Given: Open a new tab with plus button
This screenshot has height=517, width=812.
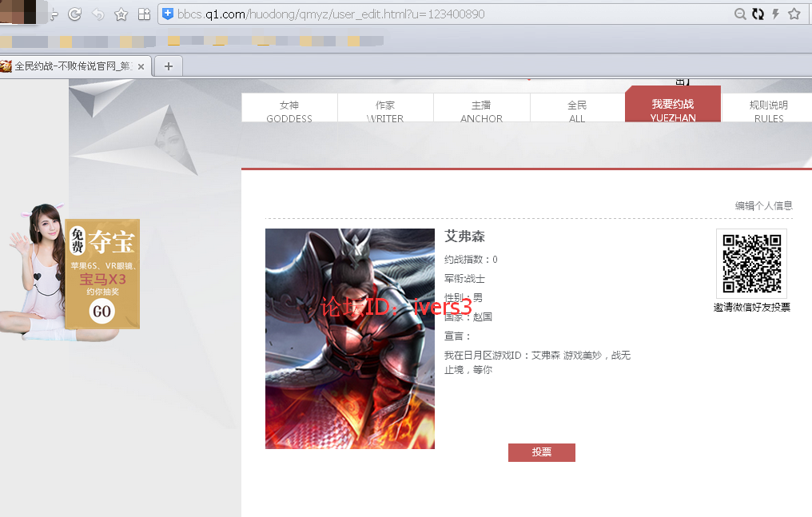Looking at the screenshot, I should pyautogui.click(x=169, y=66).
